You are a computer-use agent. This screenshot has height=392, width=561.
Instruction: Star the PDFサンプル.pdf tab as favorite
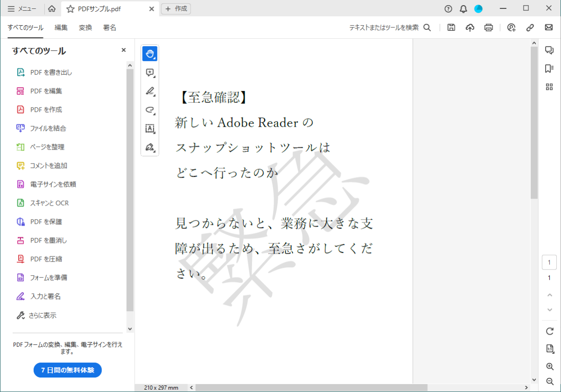tap(71, 9)
